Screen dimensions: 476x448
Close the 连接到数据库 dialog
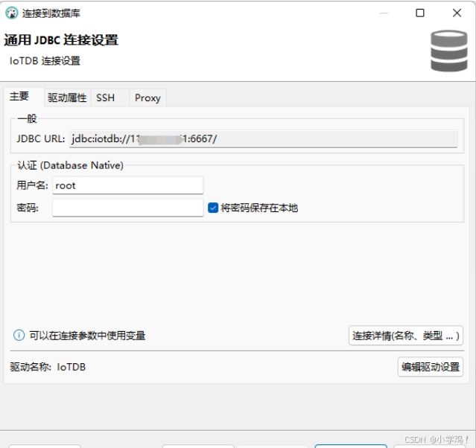[457, 13]
